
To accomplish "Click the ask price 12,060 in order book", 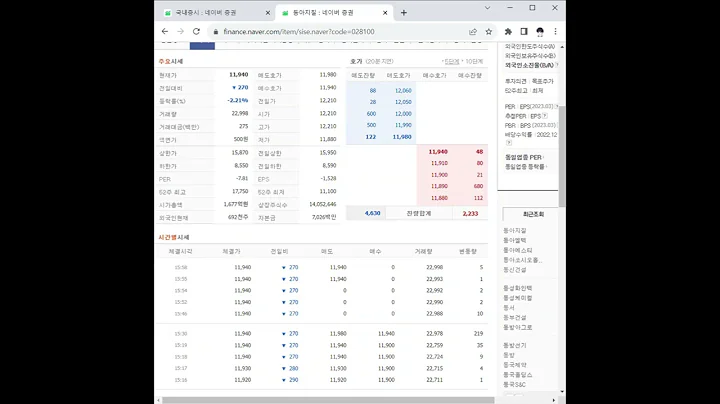I will [x=403, y=90].
